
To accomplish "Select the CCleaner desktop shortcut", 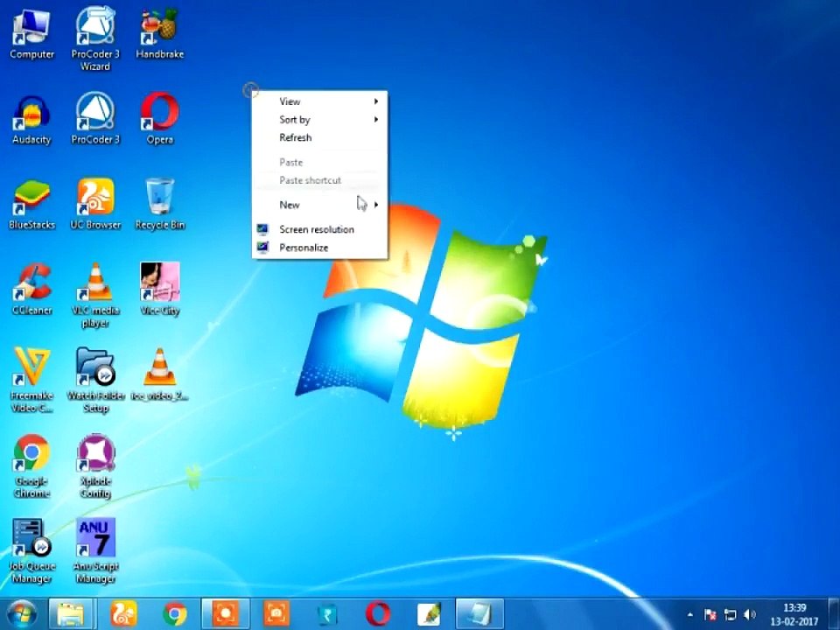I will tap(31, 290).
